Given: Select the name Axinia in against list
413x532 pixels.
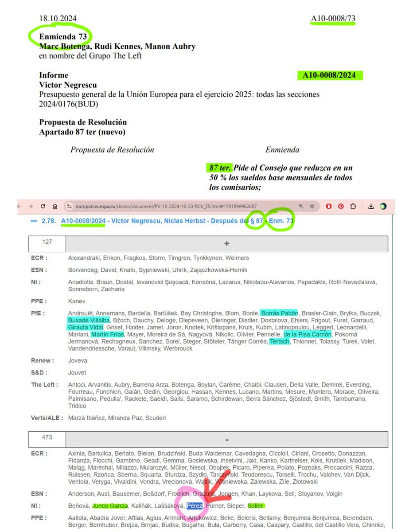Looking at the screenshot, I should click(77, 453).
